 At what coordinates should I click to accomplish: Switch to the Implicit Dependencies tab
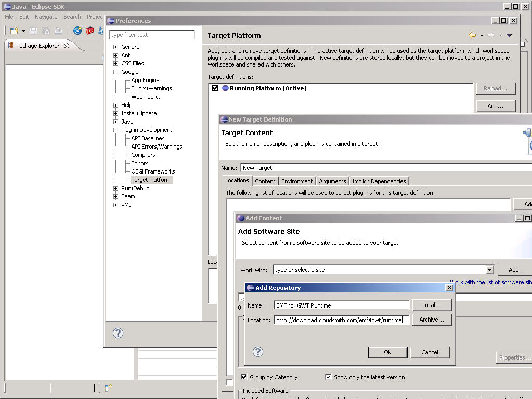pyautogui.click(x=379, y=181)
